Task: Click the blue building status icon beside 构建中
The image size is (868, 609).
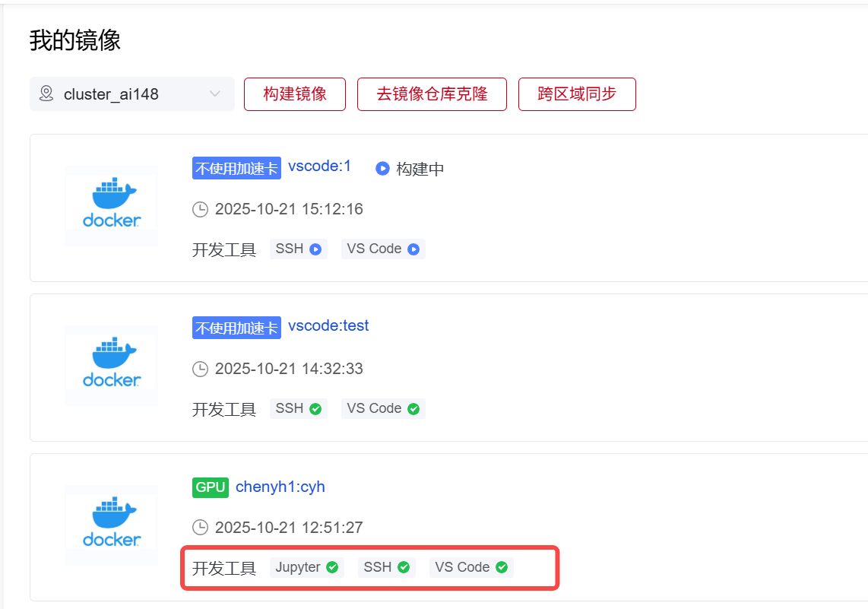Action: tap(382, 169)
